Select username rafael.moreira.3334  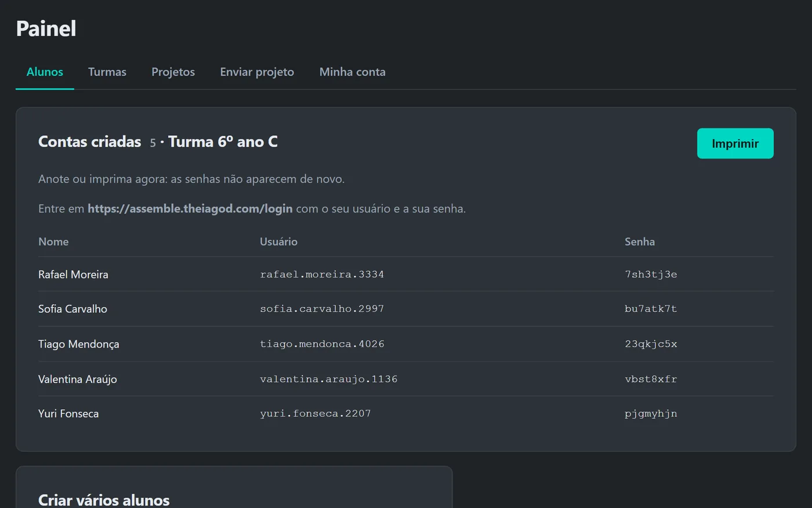(x=322, y=275)
